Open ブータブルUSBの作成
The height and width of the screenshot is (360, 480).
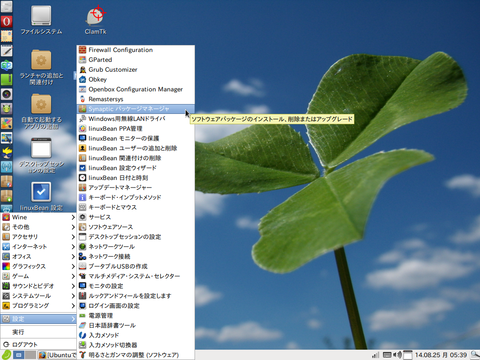pyautogui.click(x=136, y=266)
